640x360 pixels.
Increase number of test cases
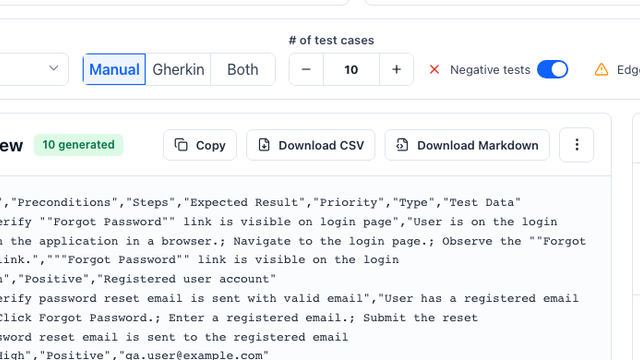(x=396, y=69)
